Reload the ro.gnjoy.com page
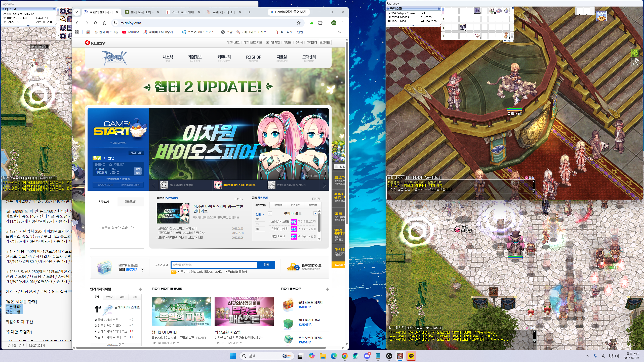Viewport: 644px width, 362px height. tap(96, 23)
